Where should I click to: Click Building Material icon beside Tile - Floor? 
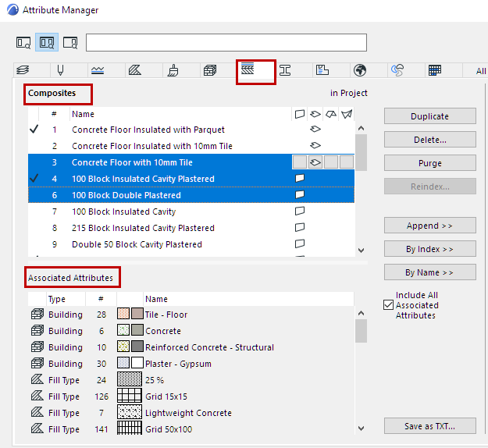[37, 315]
